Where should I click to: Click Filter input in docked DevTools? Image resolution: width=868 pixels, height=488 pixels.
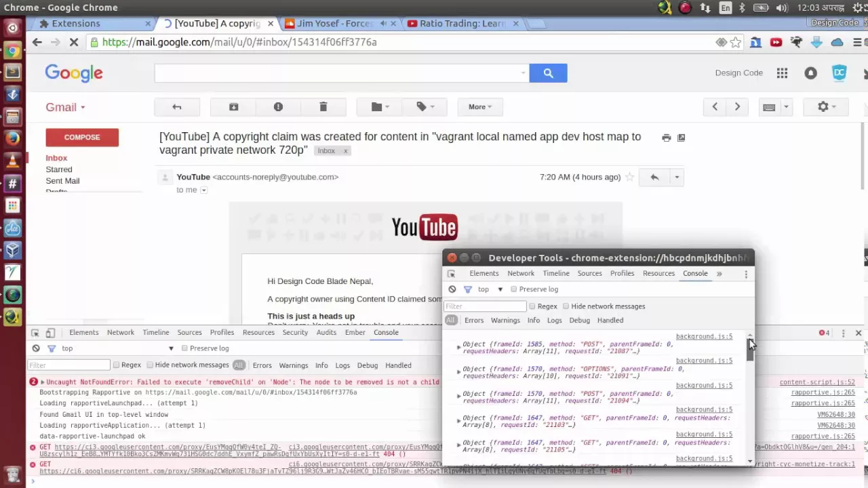click(x=68, y=365)
